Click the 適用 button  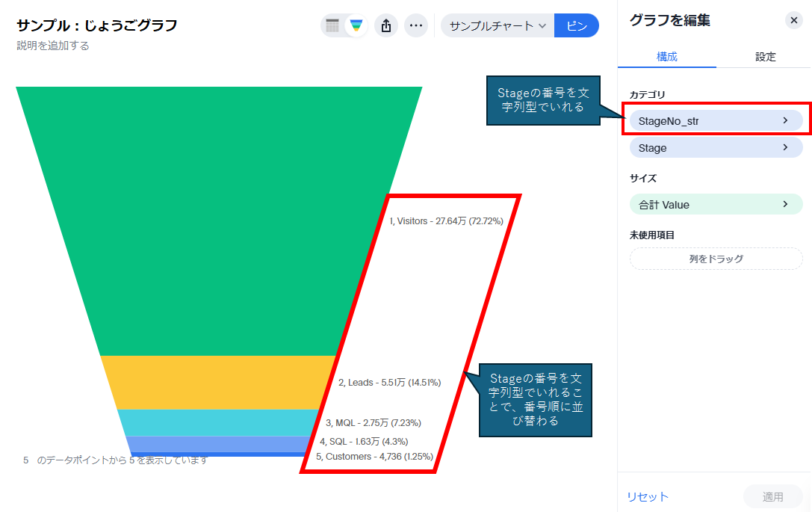point(772,496)
